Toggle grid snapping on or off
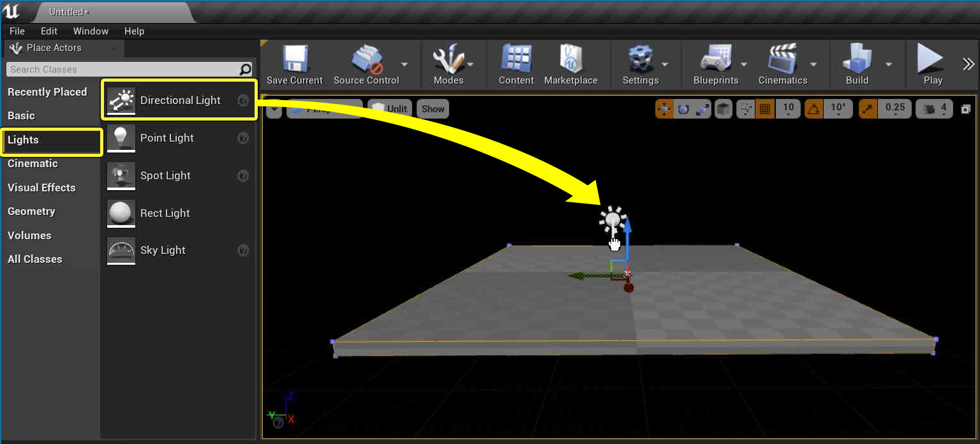980x444 pixels. pos(764,109)
